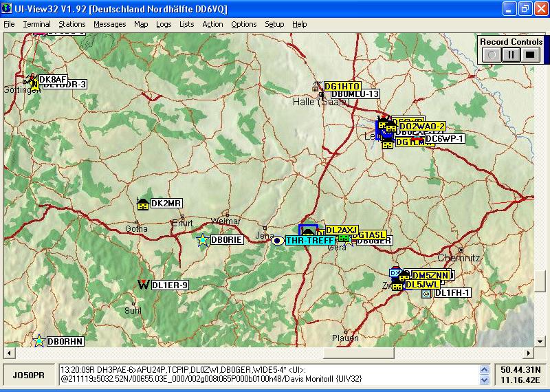The image size is (550, 392).
Task: Select the DG1HTO antenna icon
Action: coord(318,86)
